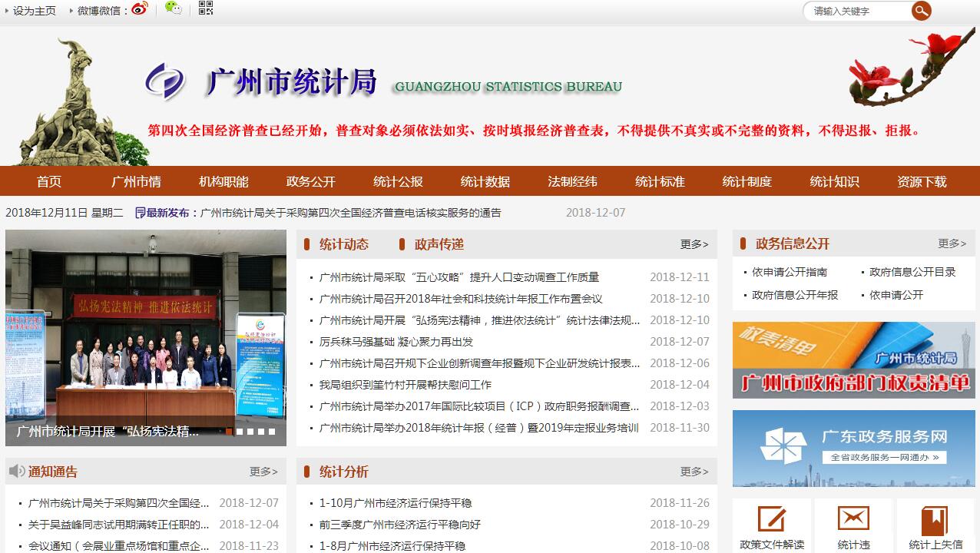Image resolution: width=980 pixels, height=553 pixels.
Task: Expand 更多 in 政务信息公开 panel
Action: click(x=952, y=243)
